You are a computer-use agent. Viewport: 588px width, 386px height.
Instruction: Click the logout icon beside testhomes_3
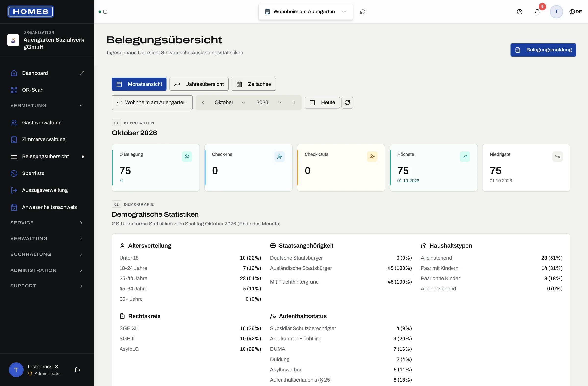[x=78, y=370]
